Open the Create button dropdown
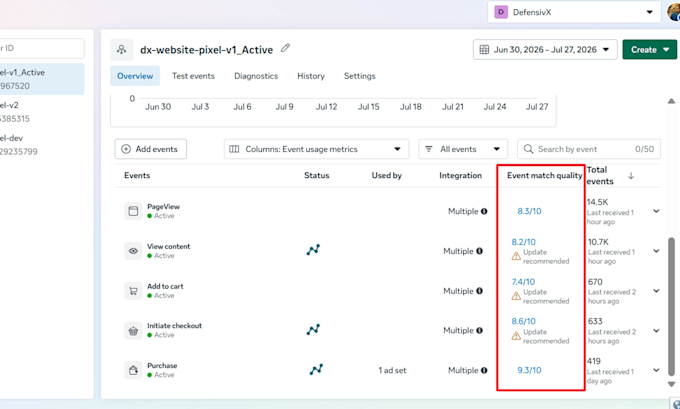 tap(649, 49)
